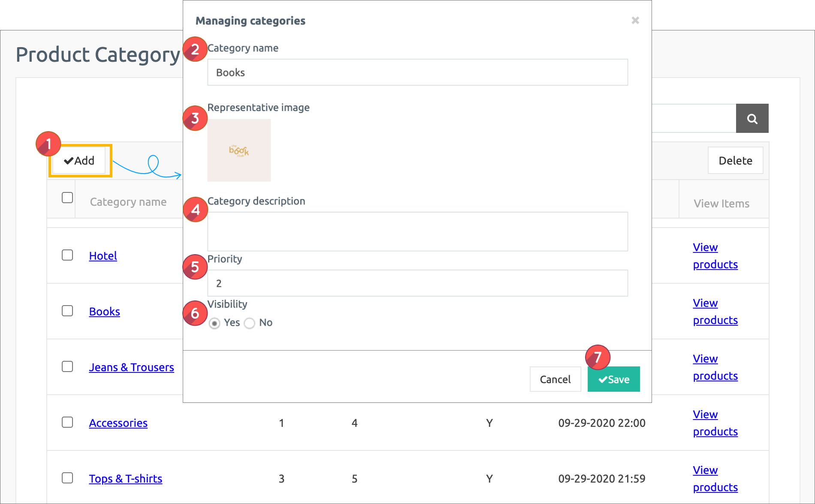Open the Tops & T-shirts category link
This screenshot has width=815, height=504.
click(125, 479)
